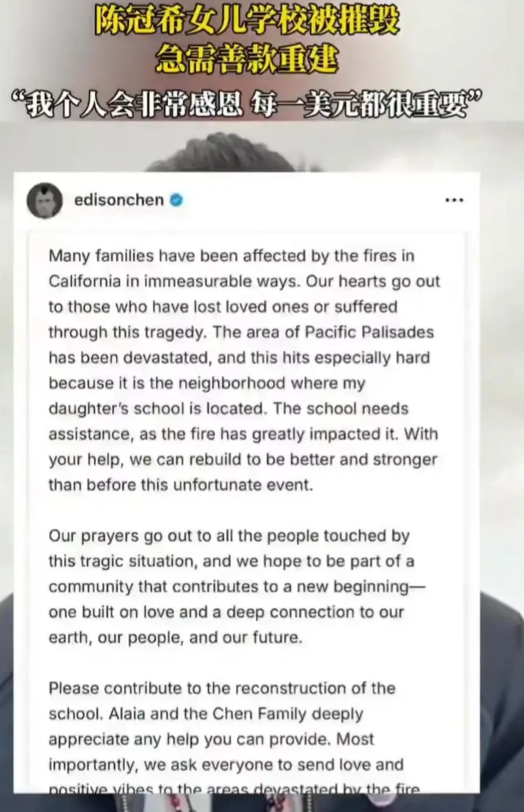This screenshot has height=812, width=524.
Task: Click the 'than before this unfortunate event' line
Action: (x=181, y=485)
